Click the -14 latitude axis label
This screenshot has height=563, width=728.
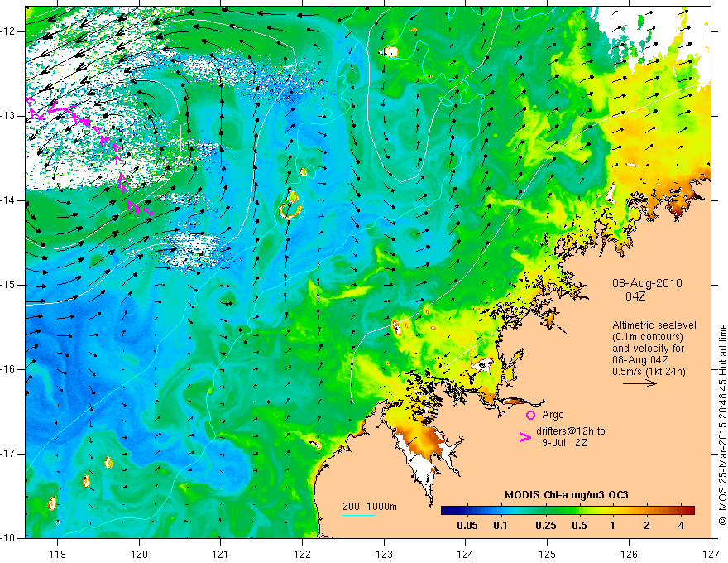[9, 200]
